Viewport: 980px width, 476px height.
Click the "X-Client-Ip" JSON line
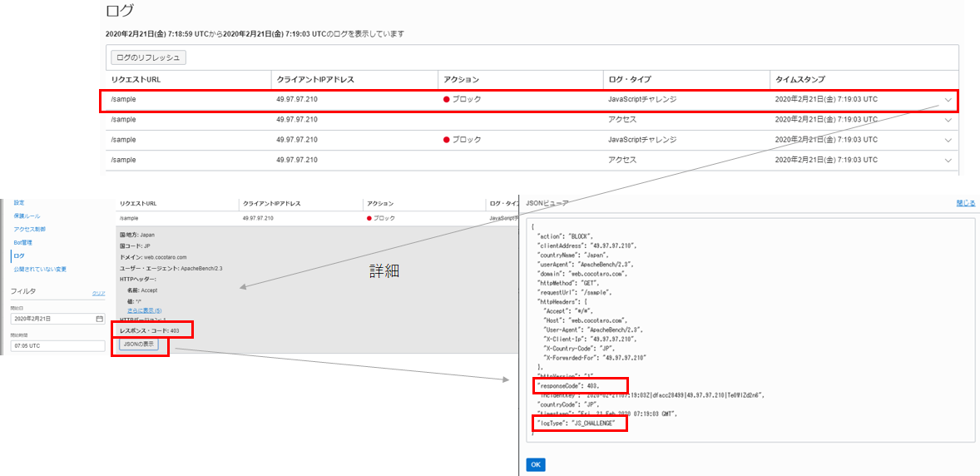[x=591, y=339]
